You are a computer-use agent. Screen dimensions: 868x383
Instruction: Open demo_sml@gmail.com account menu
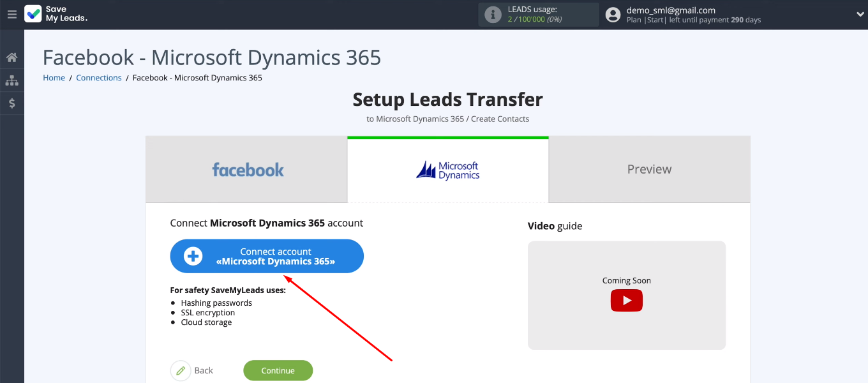coord(670,10)
